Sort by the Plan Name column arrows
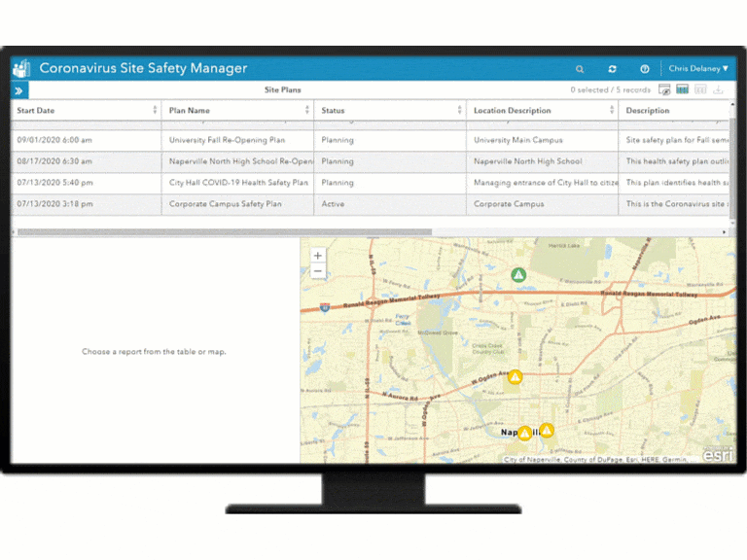Image resolution: width=747 pixels, height=560 pixels. [307, 110]
